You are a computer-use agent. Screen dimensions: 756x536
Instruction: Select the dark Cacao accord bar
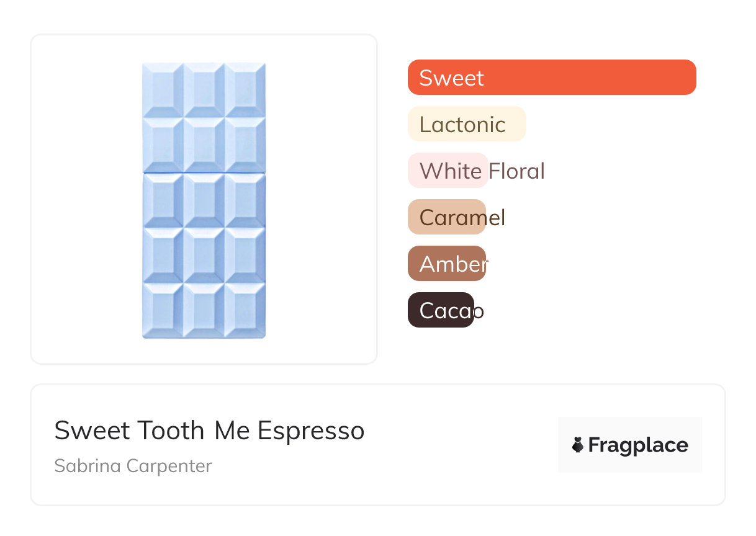pyautogui.click(x=441, y=310)
